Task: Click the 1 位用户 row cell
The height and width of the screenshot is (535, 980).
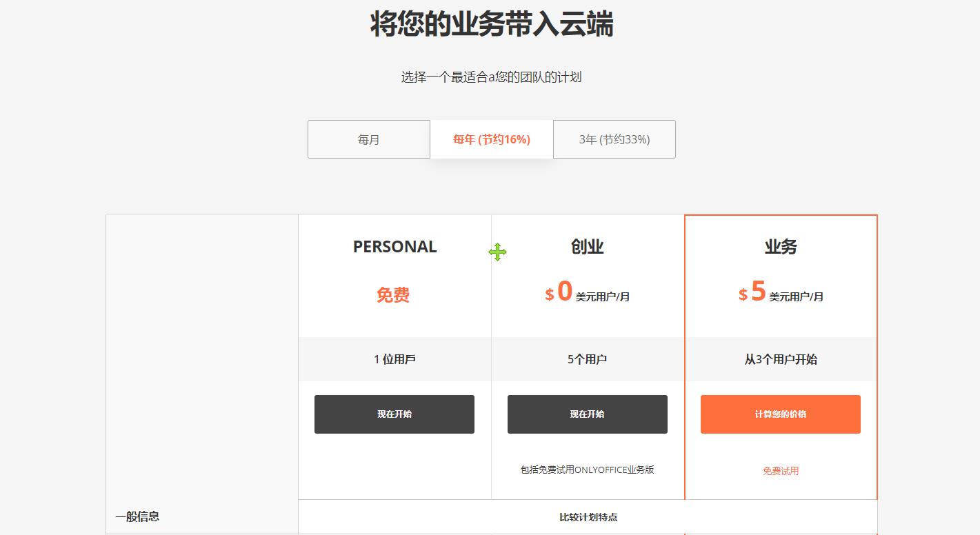Action: 394,359
